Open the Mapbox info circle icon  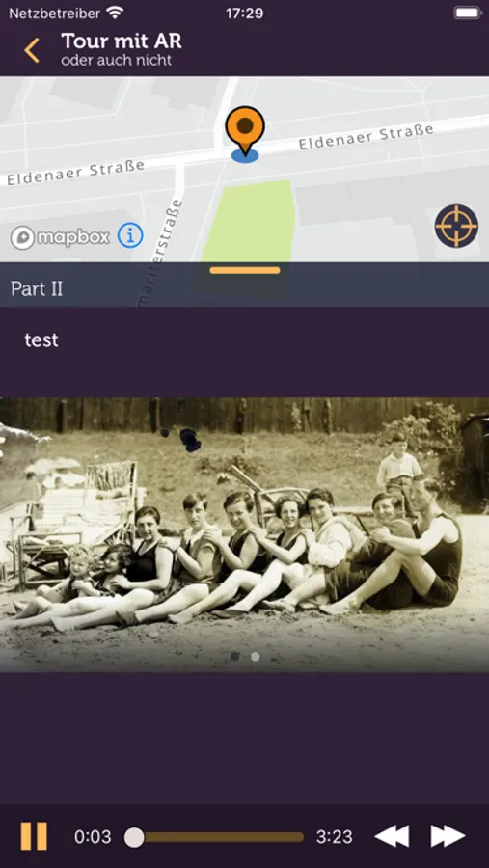(130, 236)
